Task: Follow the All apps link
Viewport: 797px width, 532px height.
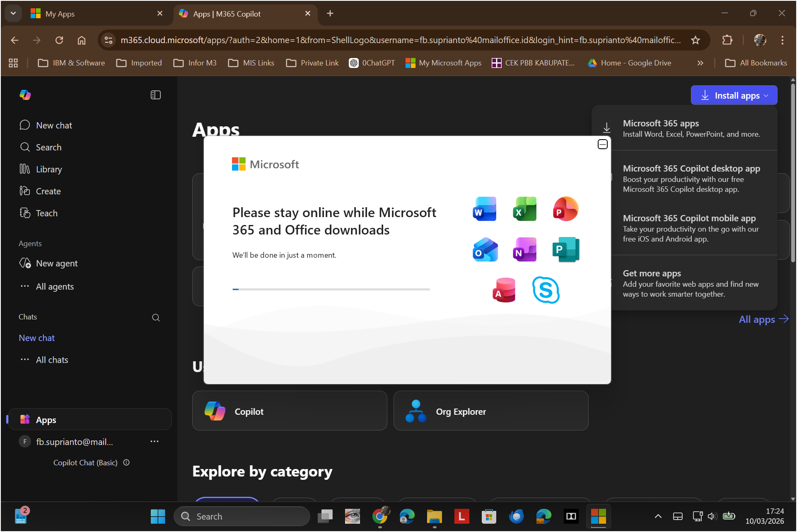Action: click(763, 319)
